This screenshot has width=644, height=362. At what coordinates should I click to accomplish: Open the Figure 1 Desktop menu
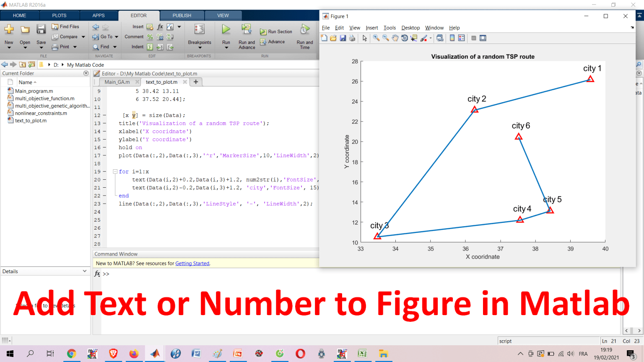[x=410, y=28]
